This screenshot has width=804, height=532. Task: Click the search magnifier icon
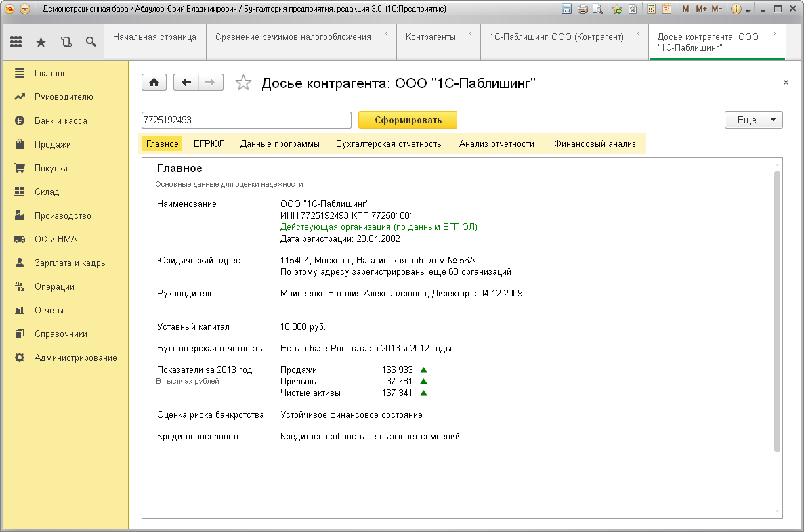coord(91,42)
